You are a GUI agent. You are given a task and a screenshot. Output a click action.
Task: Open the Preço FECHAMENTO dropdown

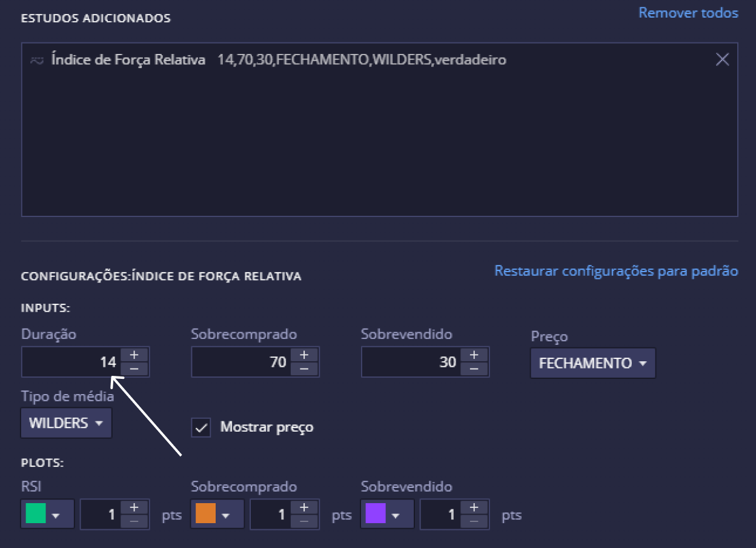pos(592,364)
